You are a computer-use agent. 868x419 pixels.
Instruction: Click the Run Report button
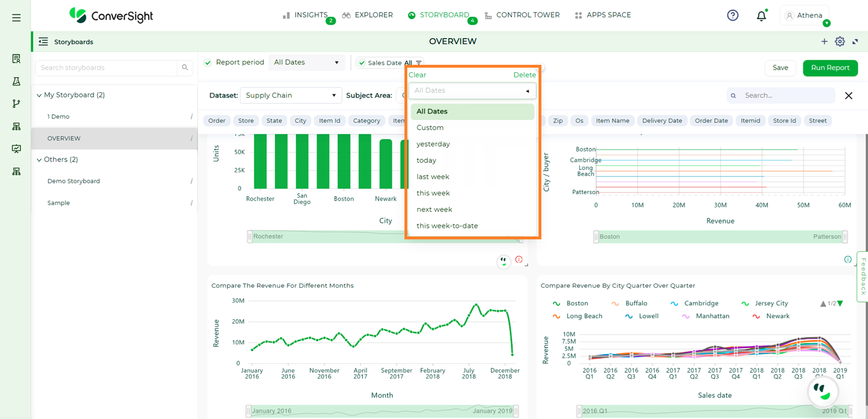(830, 68)
